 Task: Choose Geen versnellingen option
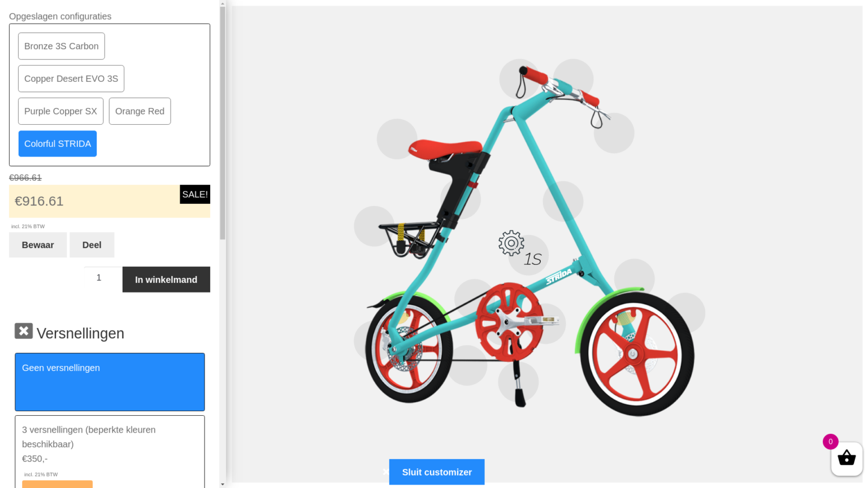(x=110, y=382)
